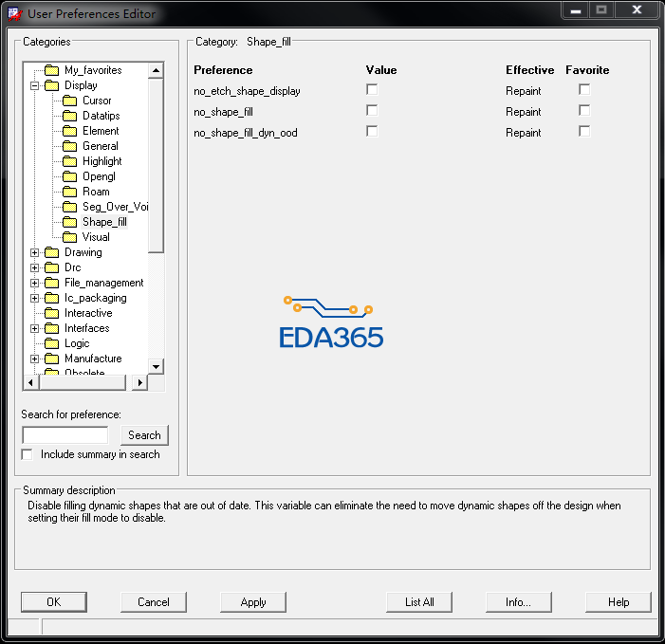Click the Opengl folder icon

(x=69, y=176)
